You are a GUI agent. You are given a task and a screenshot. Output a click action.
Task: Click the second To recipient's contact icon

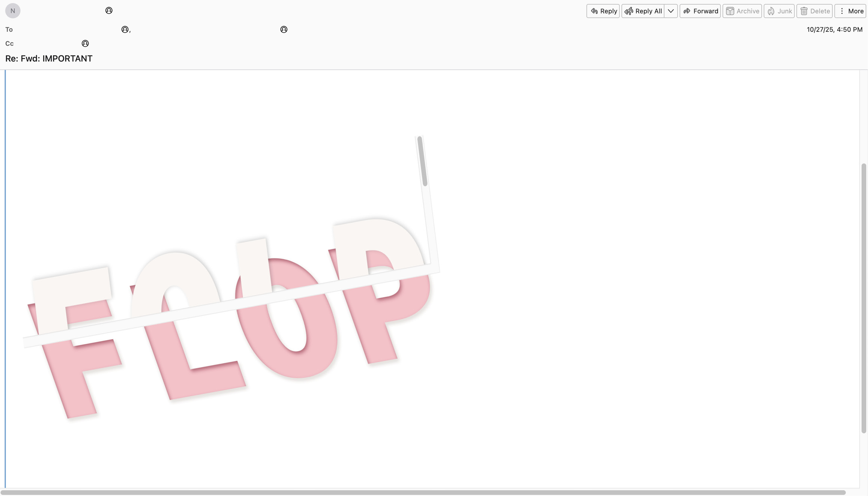tap(284, 29)
